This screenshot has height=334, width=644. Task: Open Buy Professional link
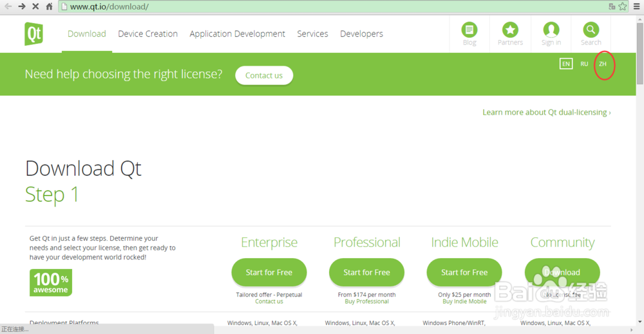click(367, 301)
